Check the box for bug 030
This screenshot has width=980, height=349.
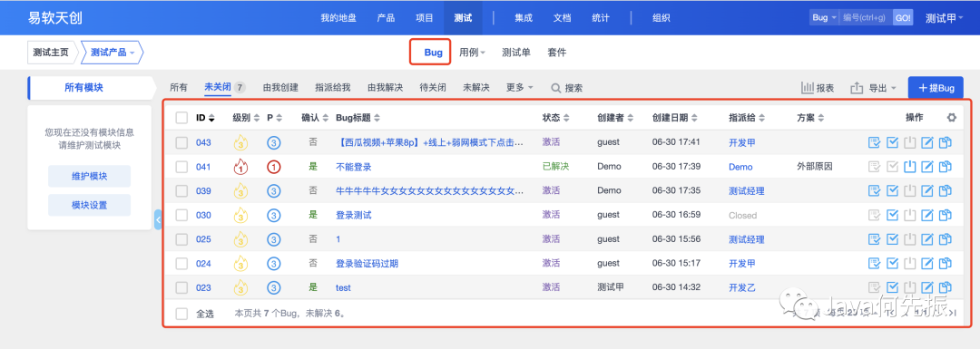[x=181, y=216]
